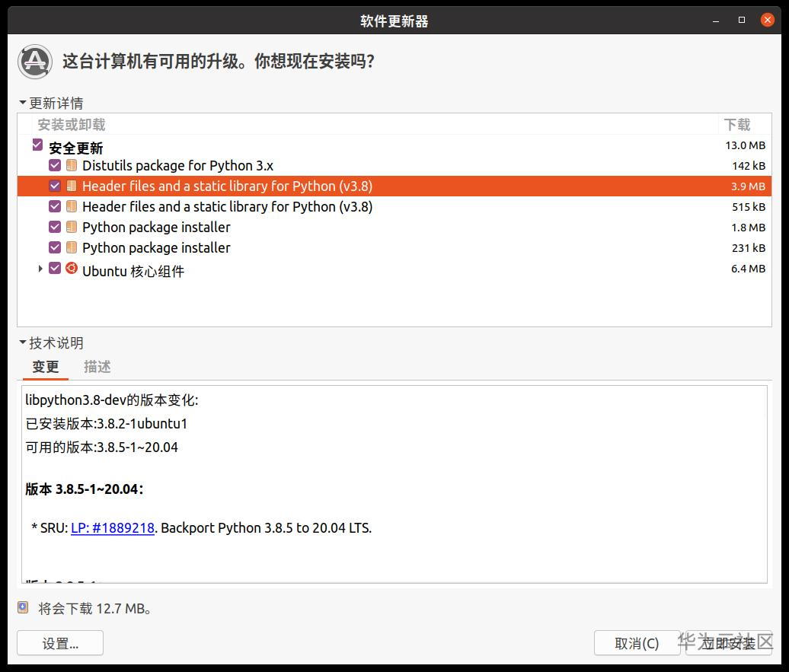Uncheck the Distutils package for Python 3.x checkbox
Screen dimensions: 789x672
tap(55, 165)
